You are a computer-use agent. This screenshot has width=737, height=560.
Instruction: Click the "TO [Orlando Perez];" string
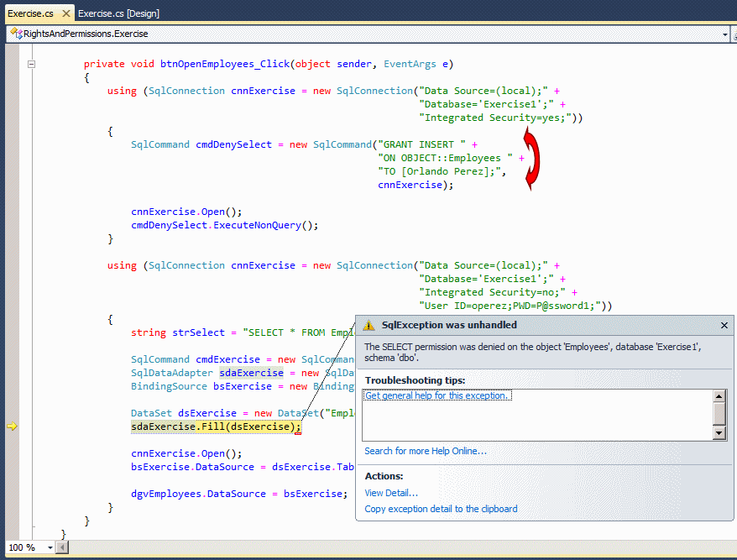[439, 171]
